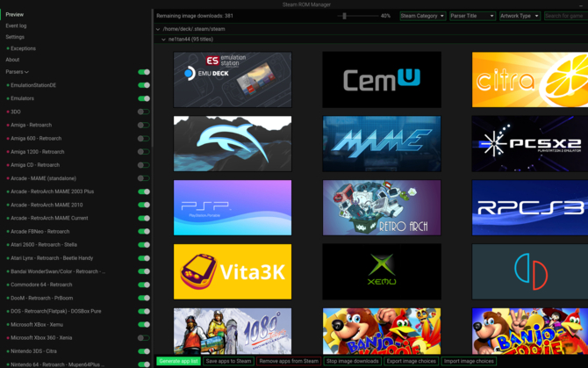Enable the Amiga CD - Retroarch parser
This screenshot has width=588, height=368.
tap(144, 165)
